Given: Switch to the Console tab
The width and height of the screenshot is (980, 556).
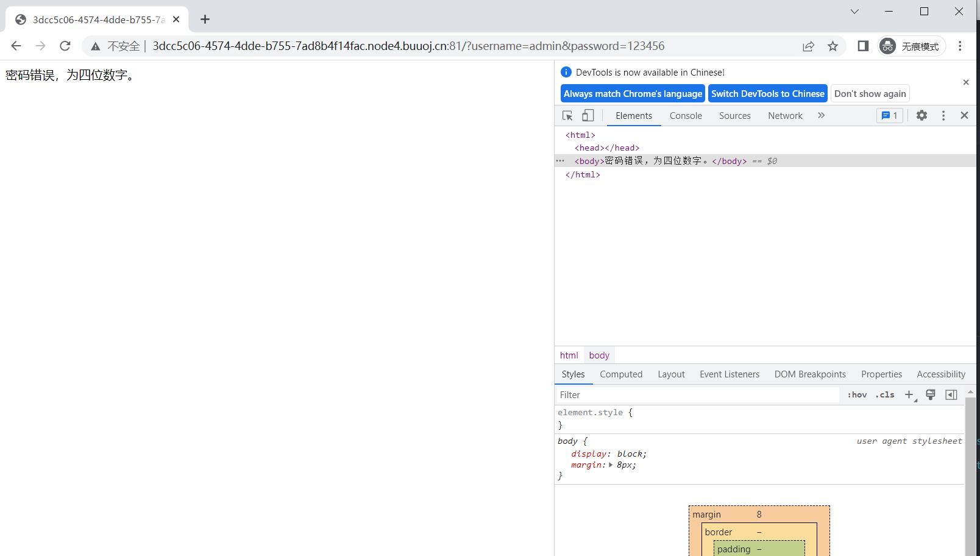Looking at the screenshot, I should 686,116.
